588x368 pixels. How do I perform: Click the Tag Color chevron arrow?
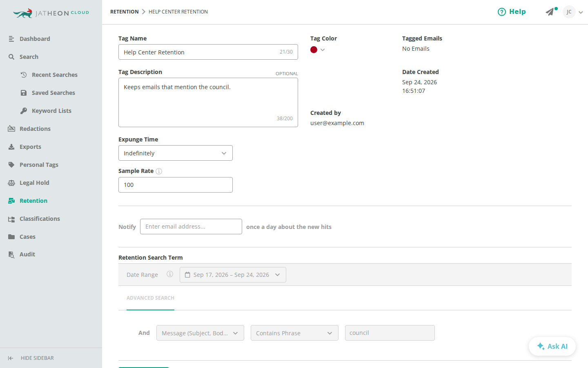tap(323, 50)
